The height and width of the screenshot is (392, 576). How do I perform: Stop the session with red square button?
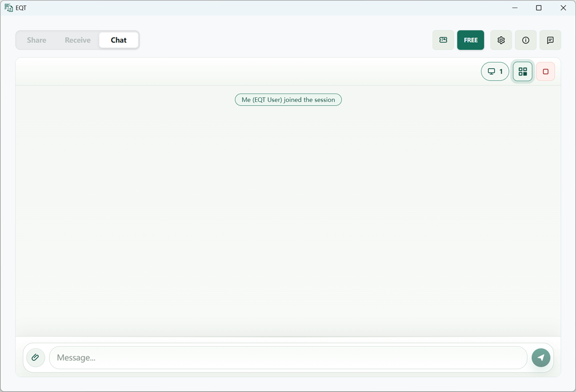coord(545,71)
